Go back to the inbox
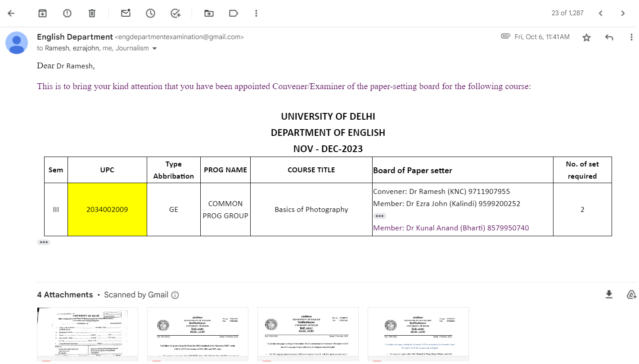The image size is (639, 364). (x=11, y=13)
